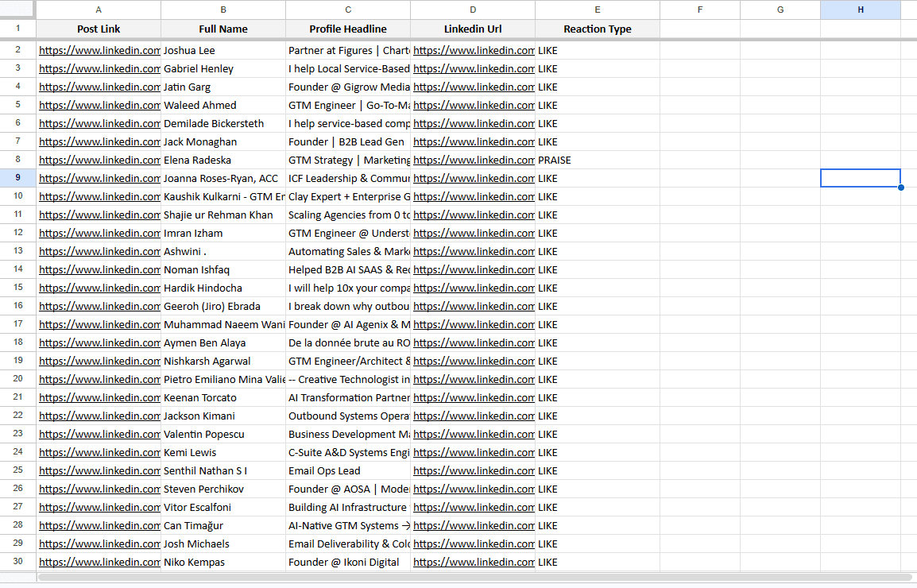Select row 2 header
The image size is (917, 588).
pyautogui.click(x=17, y=50)
